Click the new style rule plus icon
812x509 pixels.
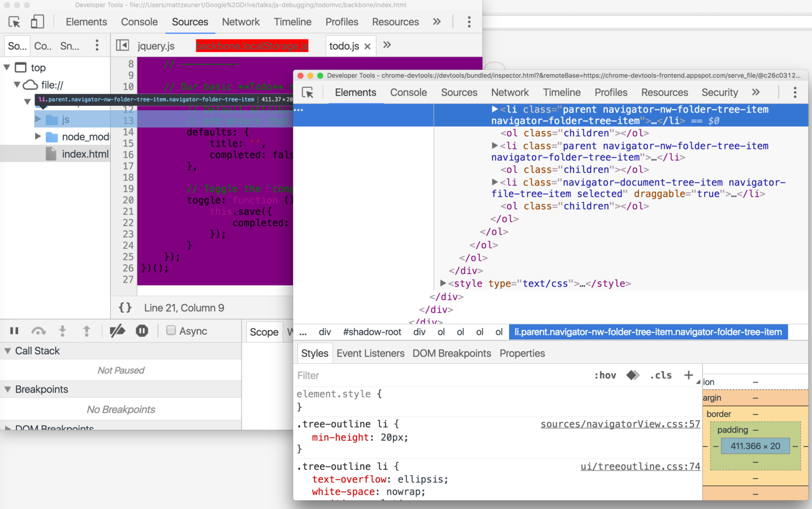[688, 375]
